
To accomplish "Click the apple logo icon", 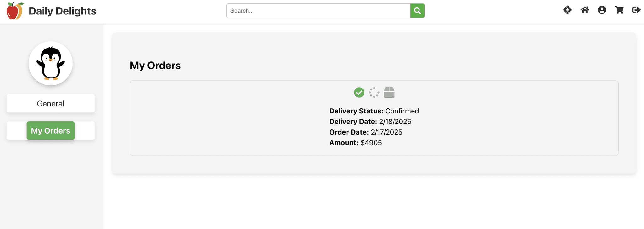I will 15,11.
